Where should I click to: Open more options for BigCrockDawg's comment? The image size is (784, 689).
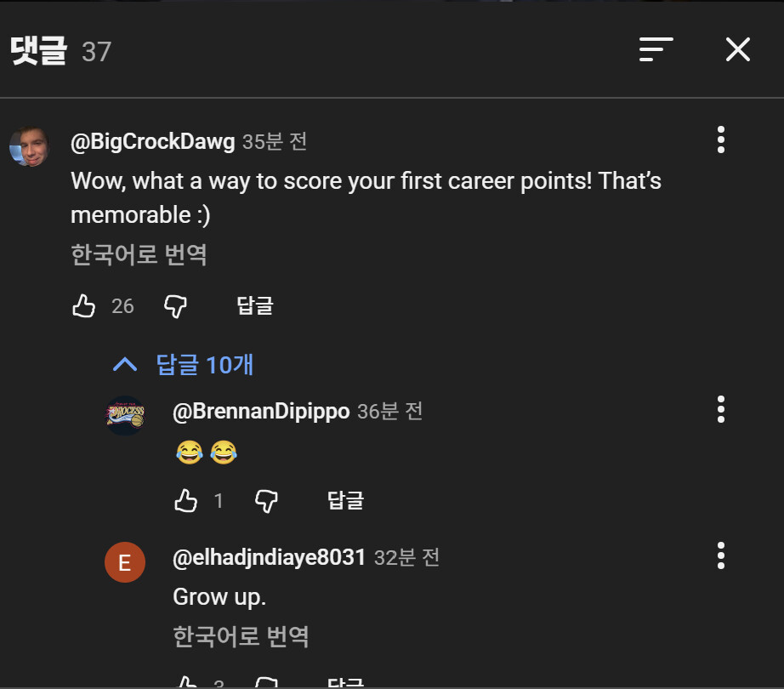pyautogui.click(x=720, y=140)
